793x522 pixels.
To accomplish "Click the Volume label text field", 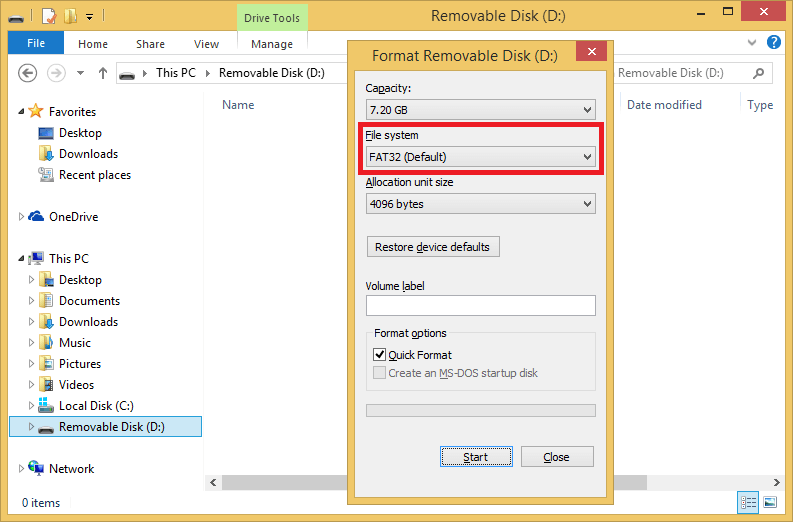I will [x=480, y=306].
